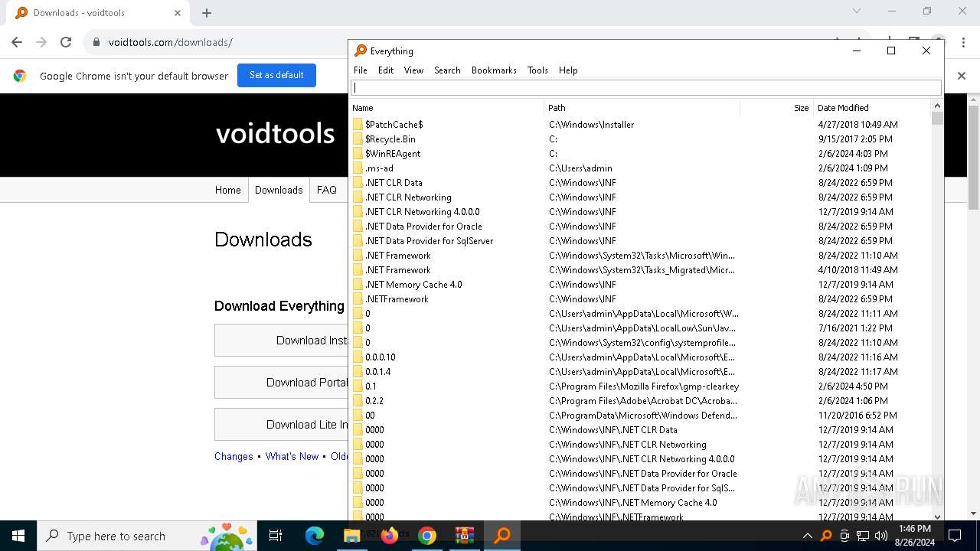
Task: Select the .ms-ad folder icon
Action: pos(358,168)
